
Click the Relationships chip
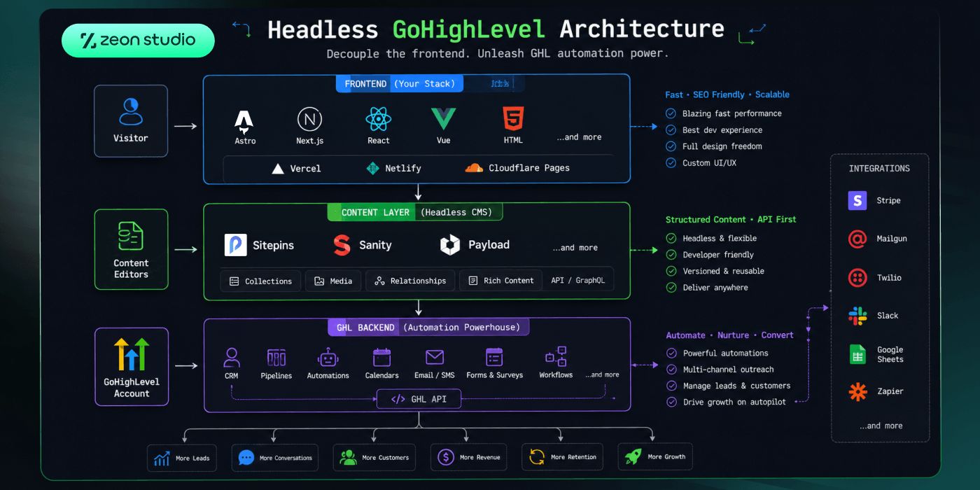tap(410, 281)
